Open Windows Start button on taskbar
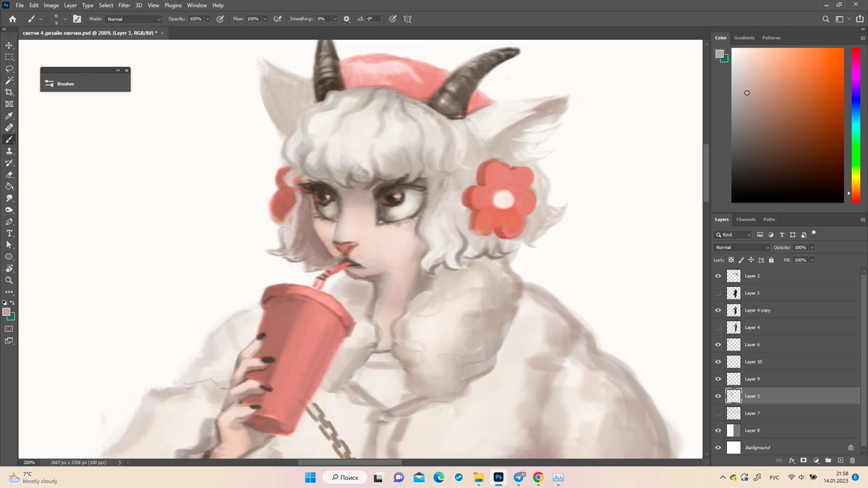The height and width of the screenshot is (488, 868). coord(310,477)
